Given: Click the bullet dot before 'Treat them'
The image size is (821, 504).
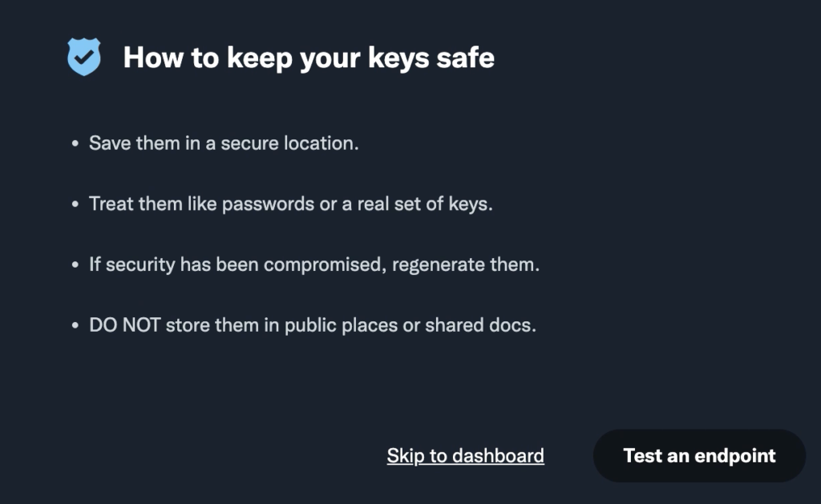Looking at the screenshot, I should click(x=75, y=204).
